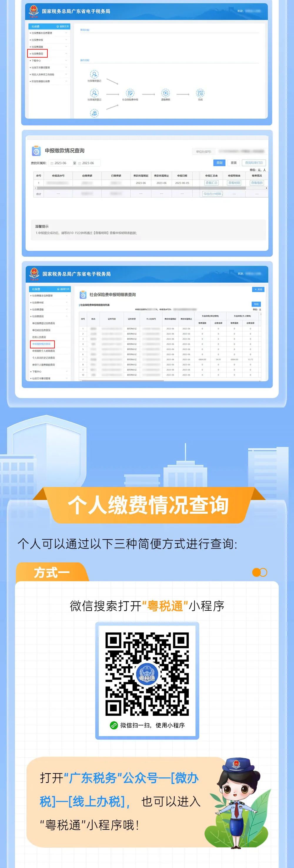Screen dimensions: 294x868
Task: Click the 完成 flow step icon
Action: (x=201, y=93)
